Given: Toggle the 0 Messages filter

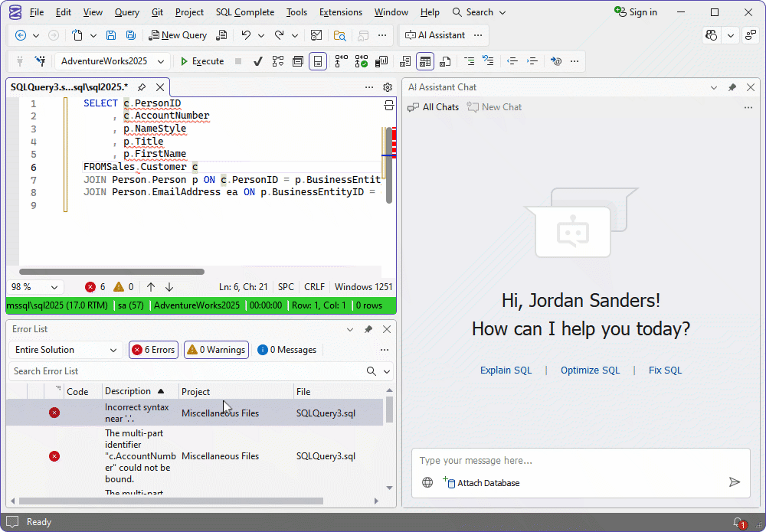Looking at the screenshot, I should [x=287, y=350].
